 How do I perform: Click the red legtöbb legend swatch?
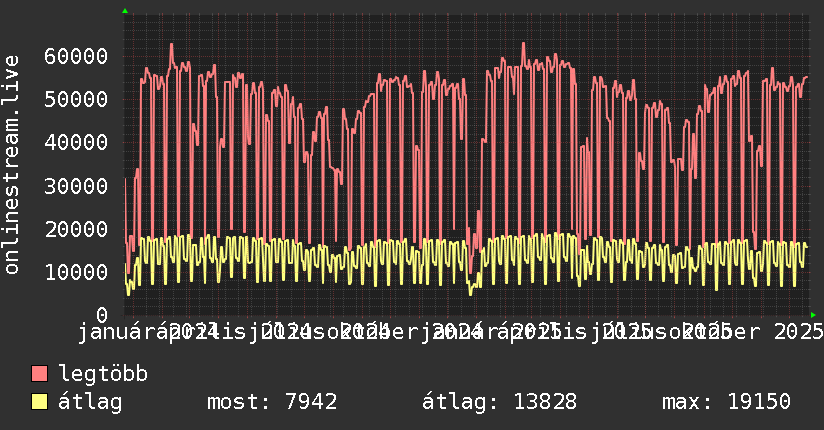point(40,375)
